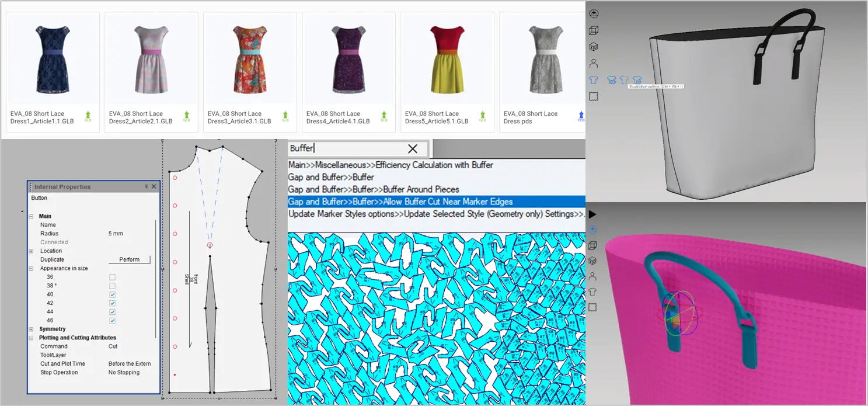Uncheck size 40 appearance checkbox
The height and width of the screenshot is (406, 868).
pos(112,294)
